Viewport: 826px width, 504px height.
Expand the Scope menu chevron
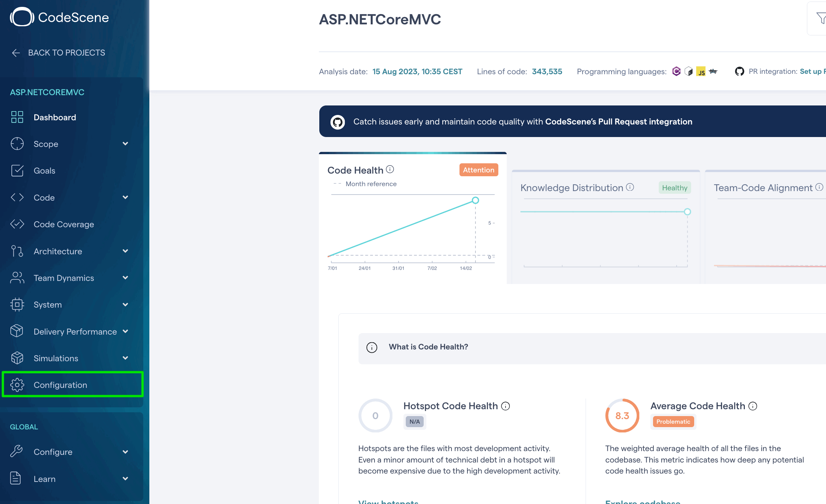tap(125, 144)
